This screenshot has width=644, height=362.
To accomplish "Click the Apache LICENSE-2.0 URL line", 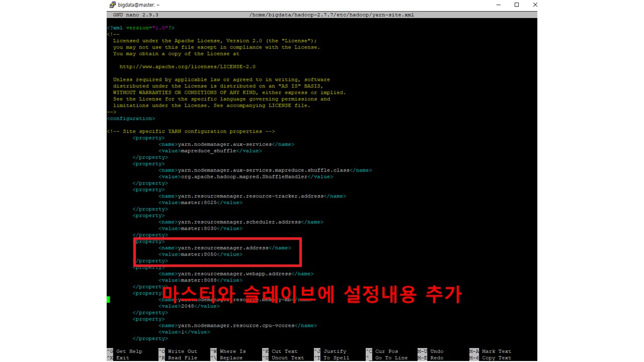I will [x=187, y=66].
